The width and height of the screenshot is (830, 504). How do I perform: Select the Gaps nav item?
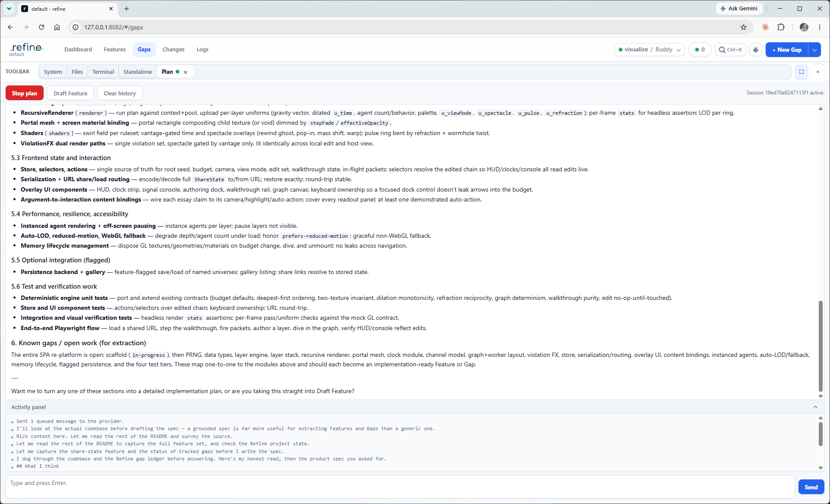(x=144, y=50)
